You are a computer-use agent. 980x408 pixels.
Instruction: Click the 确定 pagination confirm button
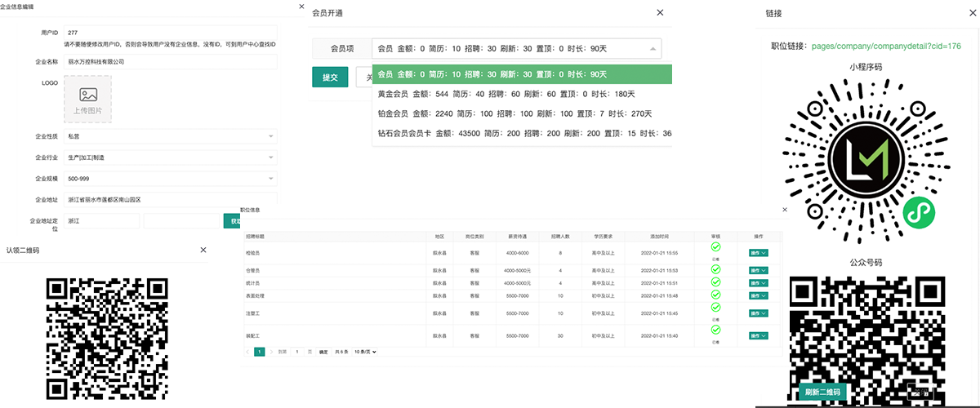point(323,352)
